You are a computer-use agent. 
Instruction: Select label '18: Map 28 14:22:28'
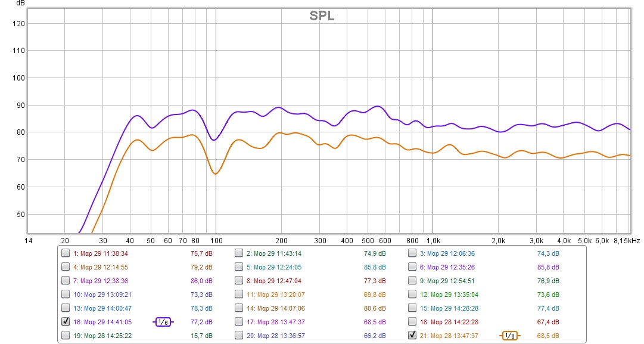[x=449, y=322]
